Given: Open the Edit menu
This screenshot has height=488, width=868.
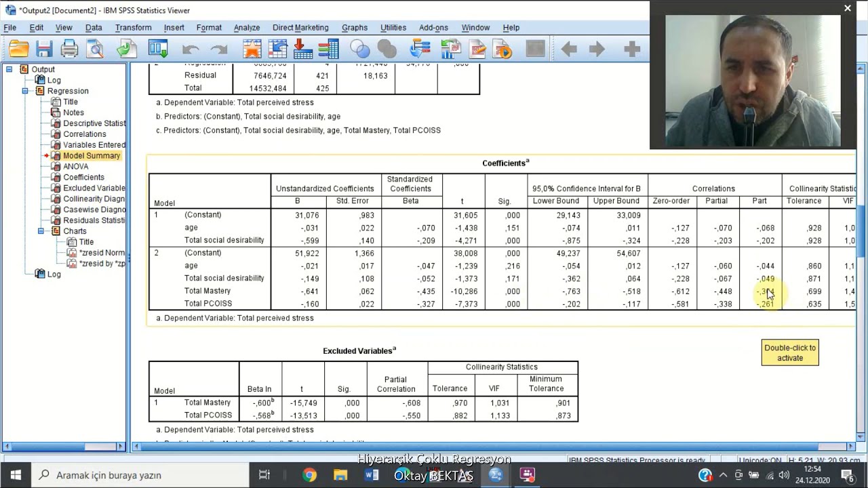Looking at the screenshot, I should (x=36, y=28).
